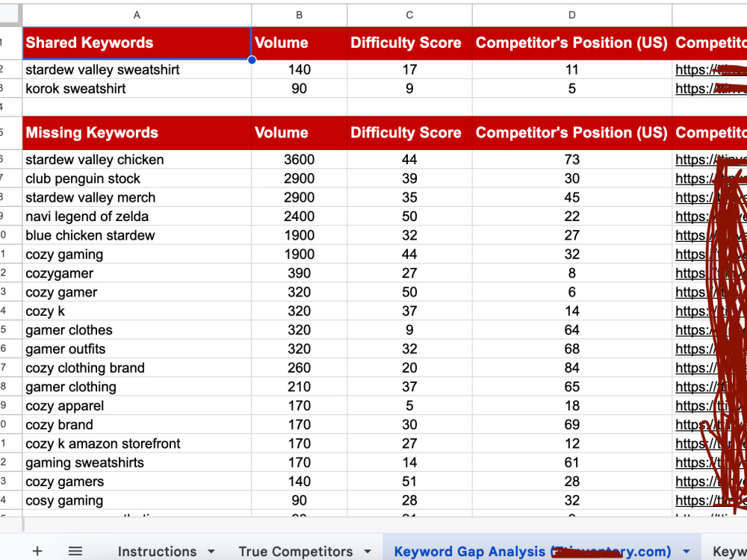Open the URL link in cosy gaming row
The height and width of the screenshot is (560, 747).
pyautogui.click(x=710, y=500)
